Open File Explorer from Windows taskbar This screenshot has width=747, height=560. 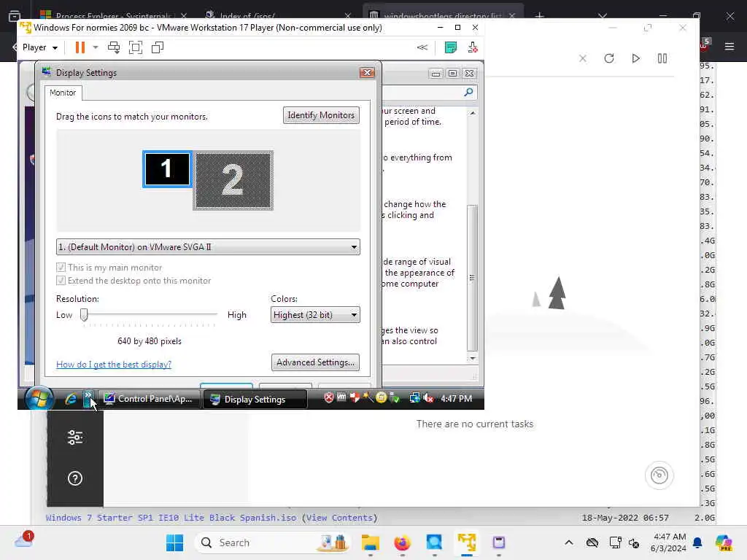click(370, 542)
